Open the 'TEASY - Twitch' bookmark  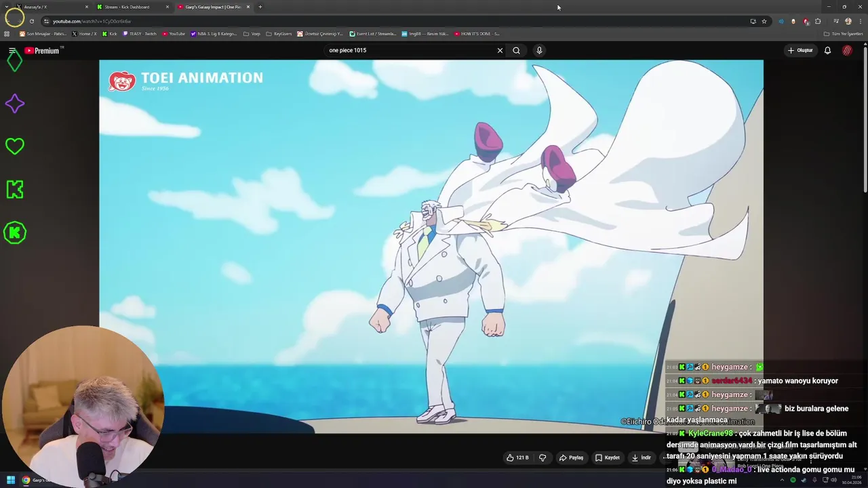coord(140,34)
